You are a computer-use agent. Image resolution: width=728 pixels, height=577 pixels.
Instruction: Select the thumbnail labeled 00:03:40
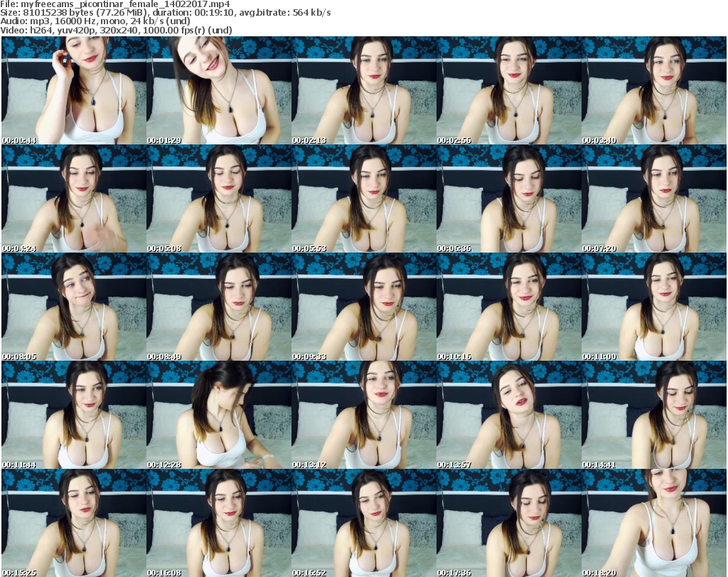point(654,90)
